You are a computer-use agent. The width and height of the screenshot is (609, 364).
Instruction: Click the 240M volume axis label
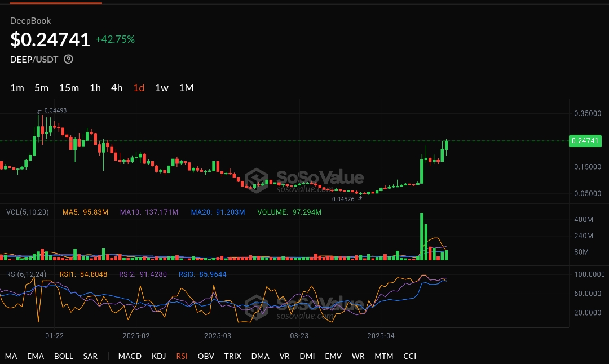[584, 236]
